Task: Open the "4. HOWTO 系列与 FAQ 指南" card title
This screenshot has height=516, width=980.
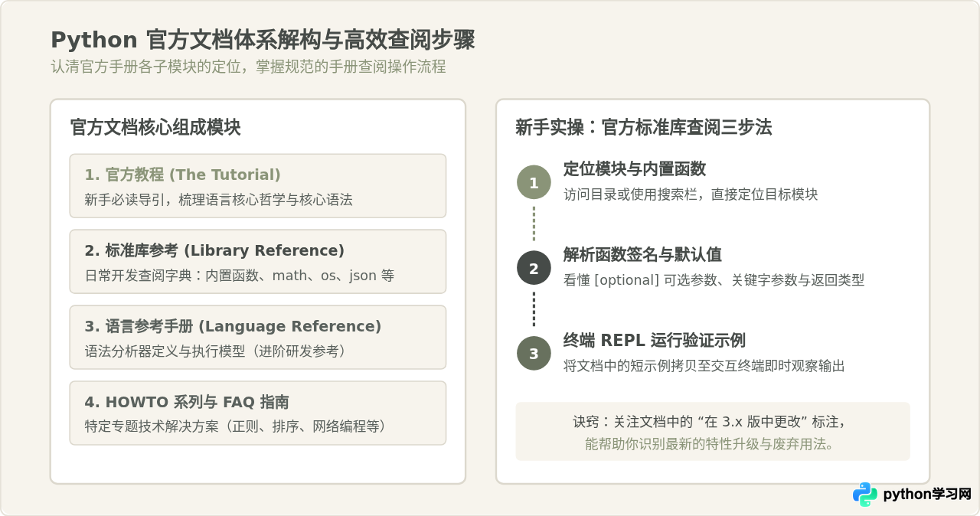Action: pos(187,402)
